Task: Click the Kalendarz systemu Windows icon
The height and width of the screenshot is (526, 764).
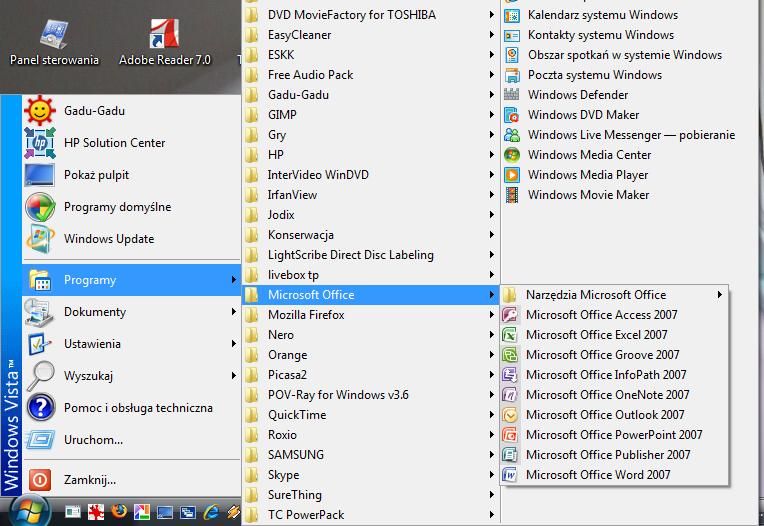Action: point(512,15)
